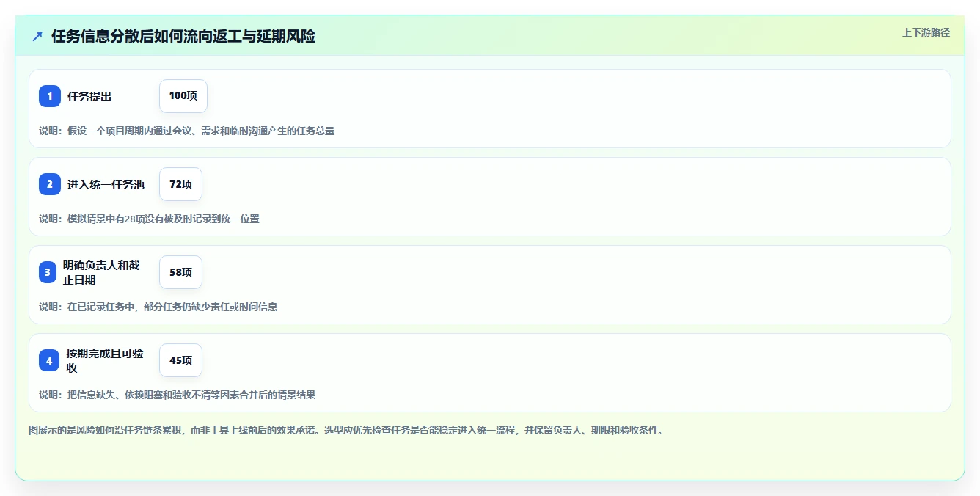The image size is (980, 496).
Task: Click the 100项 value chip
Action: (x=183, y=96)
